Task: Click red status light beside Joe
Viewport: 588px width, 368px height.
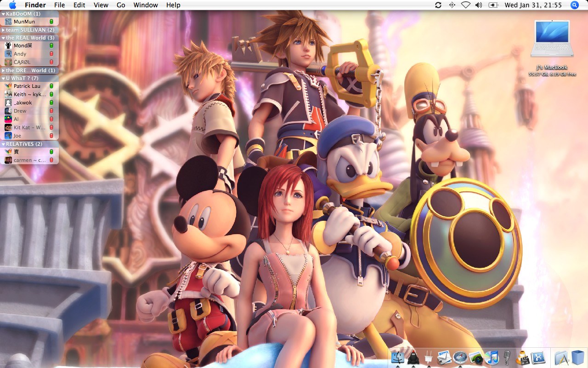Action: point(51,136)
